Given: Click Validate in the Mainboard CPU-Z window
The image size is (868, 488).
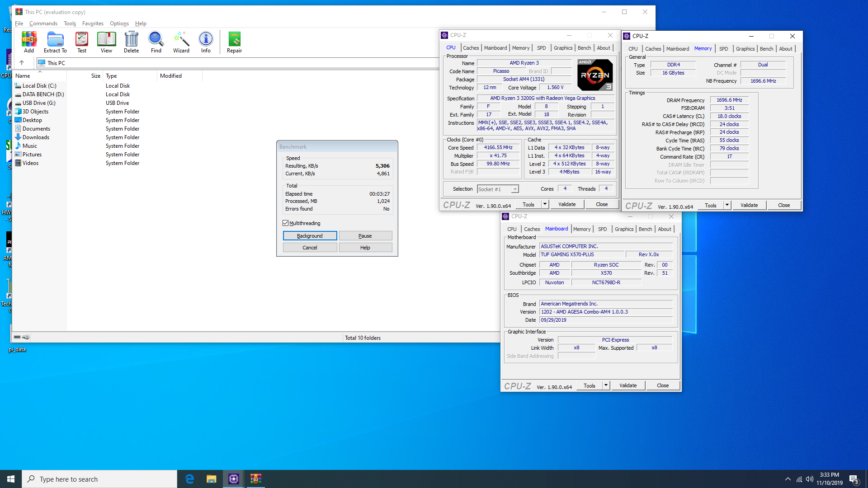Looking at the screenshot, I should pos(628,385).
